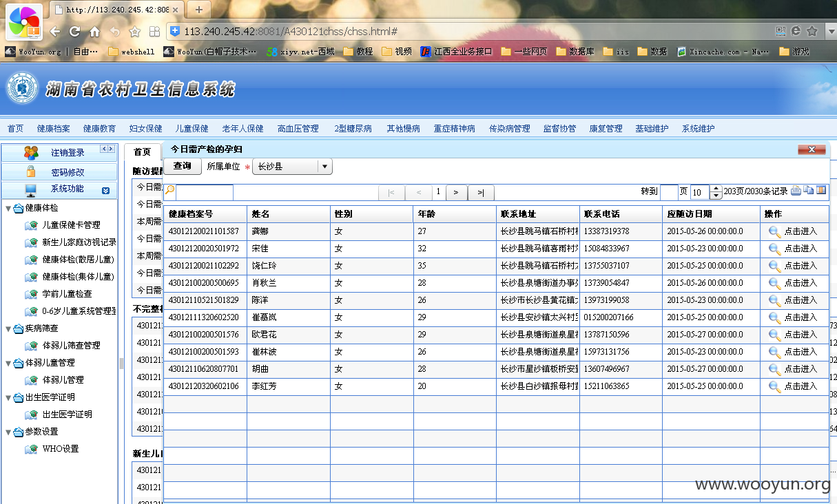The width and height of the screenshot is (837, 504).
Task: Click 点击进入 icon for 龚娜
Action: tap(775, 232)
